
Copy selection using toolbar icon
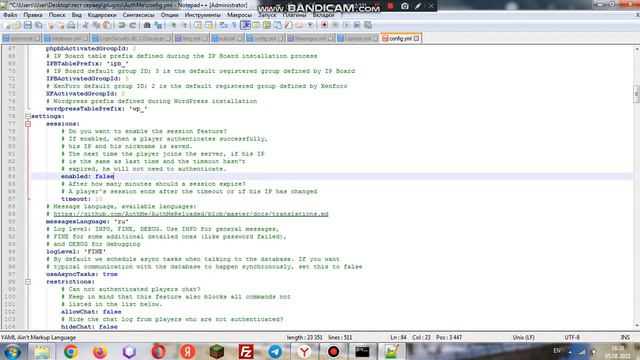pos(96,25)
